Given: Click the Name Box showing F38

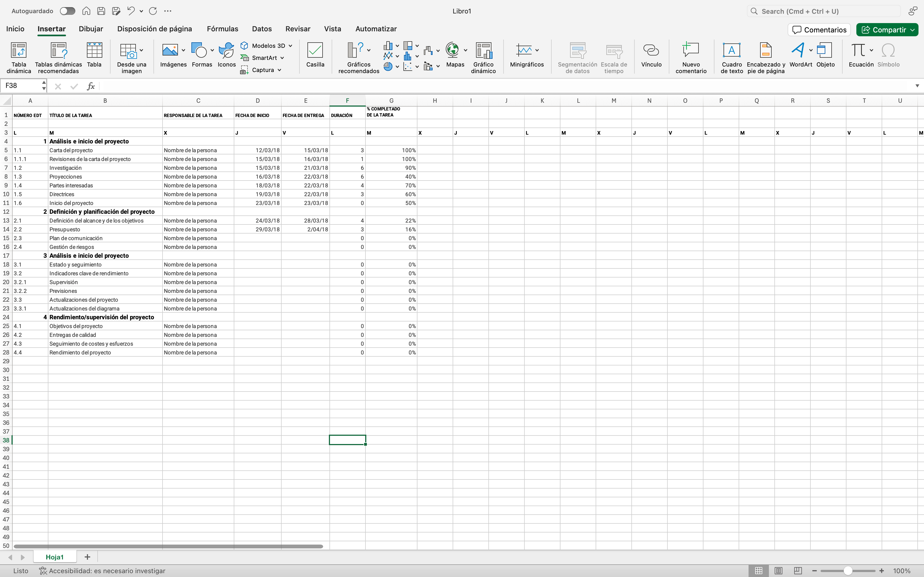Looking at the screenshot, I should click(21, 86).
